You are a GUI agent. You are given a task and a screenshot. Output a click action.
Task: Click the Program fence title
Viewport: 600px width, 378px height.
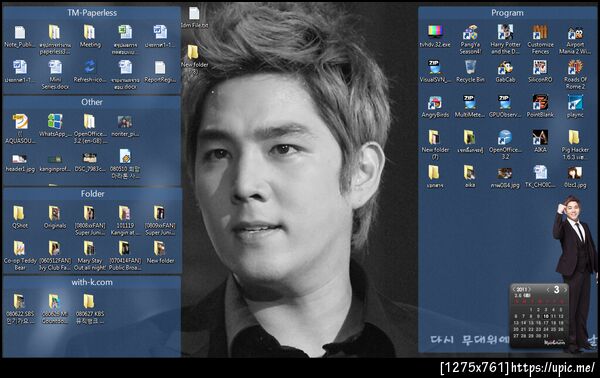(x=507, y=13)
